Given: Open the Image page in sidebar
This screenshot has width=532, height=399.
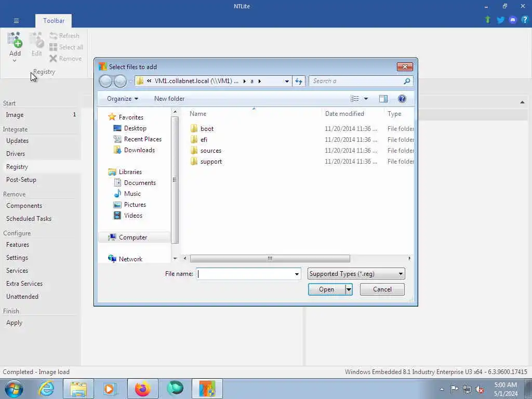Looking at the screenshot, I should pos(15,115).
